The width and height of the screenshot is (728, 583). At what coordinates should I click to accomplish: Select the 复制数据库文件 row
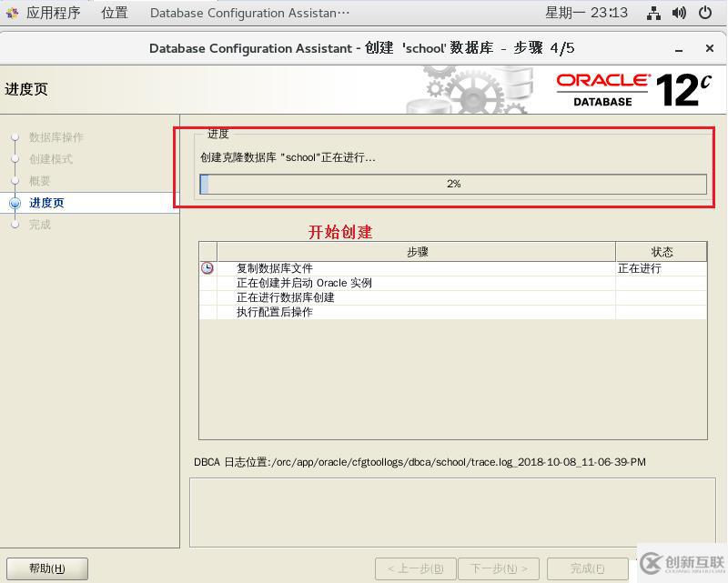coord(453,268)
